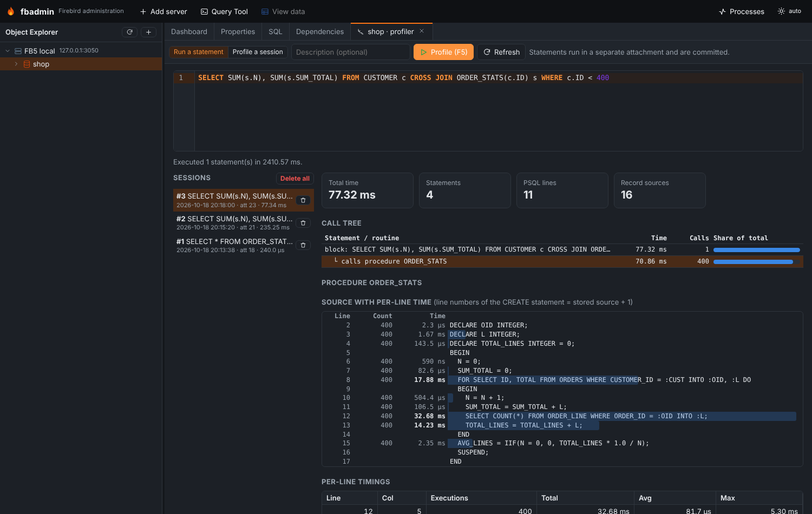
Task: Run Profile (F5) button
Action: tap(444, 52)
